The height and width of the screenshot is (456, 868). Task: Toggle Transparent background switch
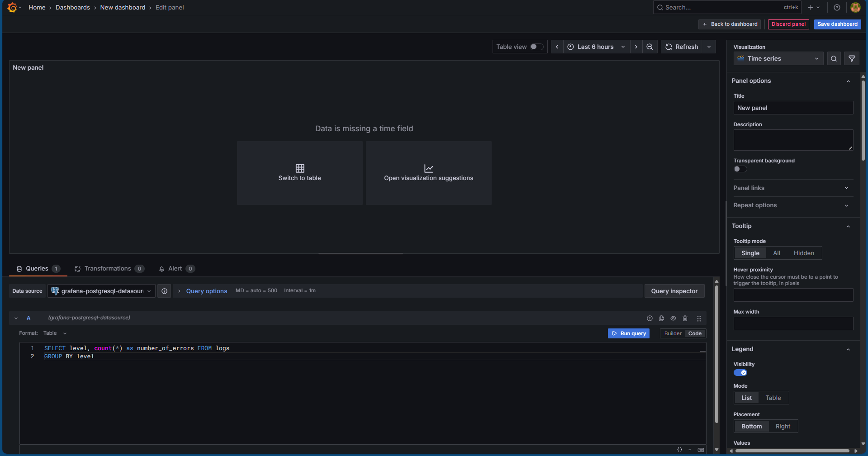[740, 169]
